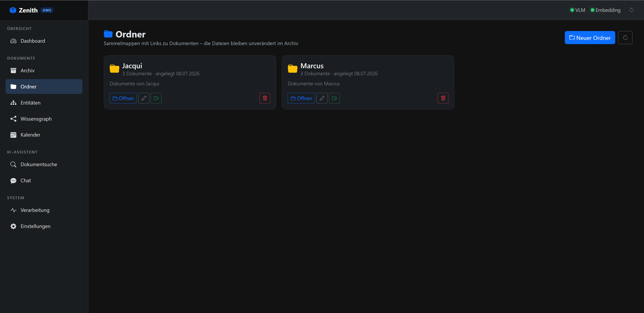Click the pencil edit icon on Jacqui folder
644x313 pixels.
(144, 98)
